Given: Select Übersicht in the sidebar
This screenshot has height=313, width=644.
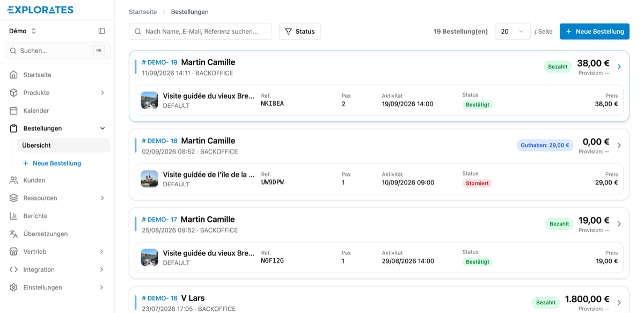Looking at the screenshot, I should pyautogui.click(x=63, y=145).
